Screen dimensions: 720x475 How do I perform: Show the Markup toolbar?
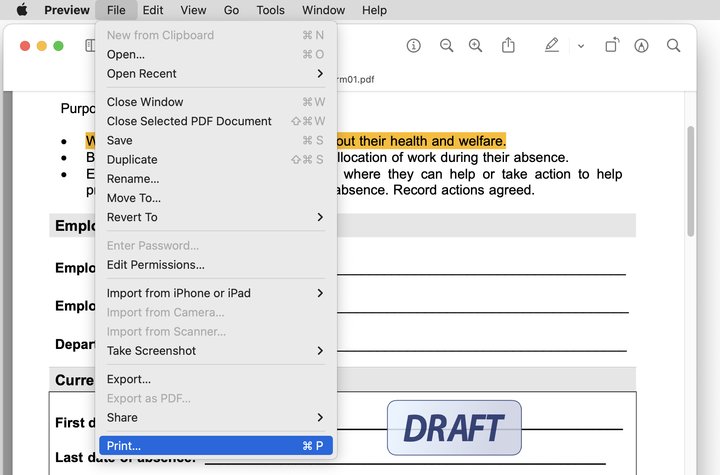pos(642,46)
